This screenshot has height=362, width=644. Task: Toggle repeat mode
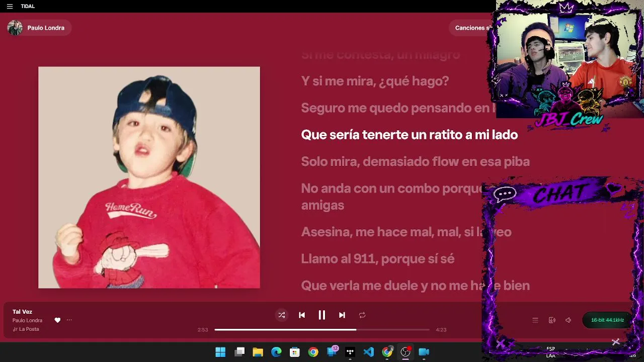point(362,315)
